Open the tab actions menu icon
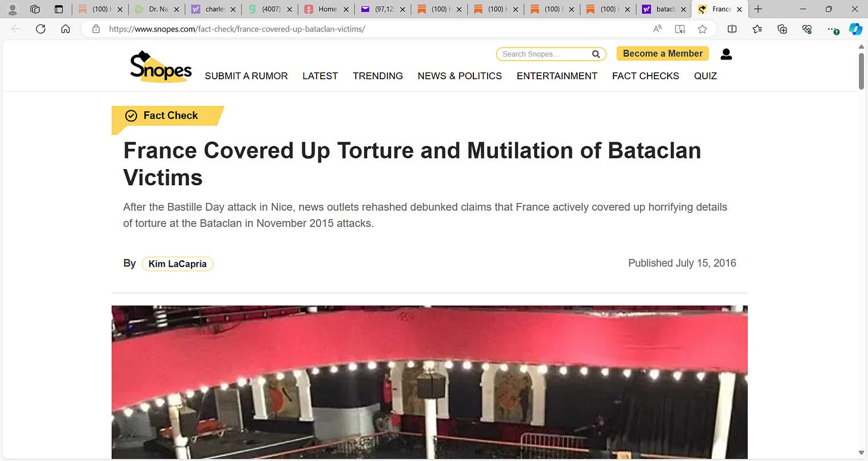This screenshot has width=868, height=461. (x=58, y=10)
